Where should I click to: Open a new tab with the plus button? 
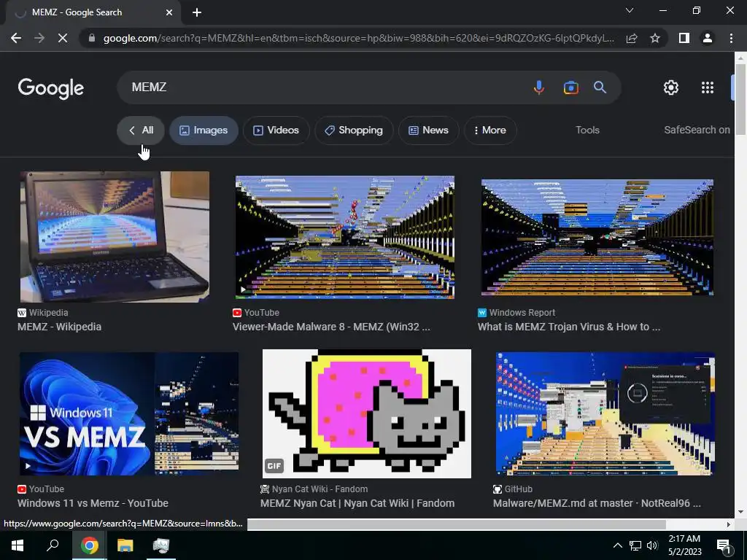point(197,12)
